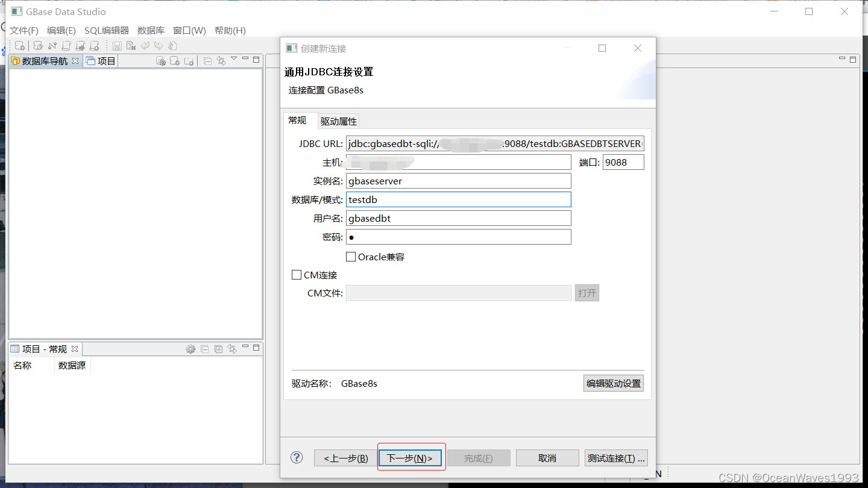Click the save icon in main toolbar
The width and height of the screenshot is (868, 488).
117,46
